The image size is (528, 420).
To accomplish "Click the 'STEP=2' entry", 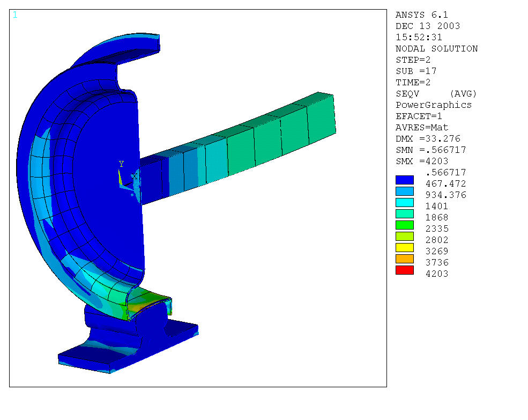I will click(x=413, y=60).
